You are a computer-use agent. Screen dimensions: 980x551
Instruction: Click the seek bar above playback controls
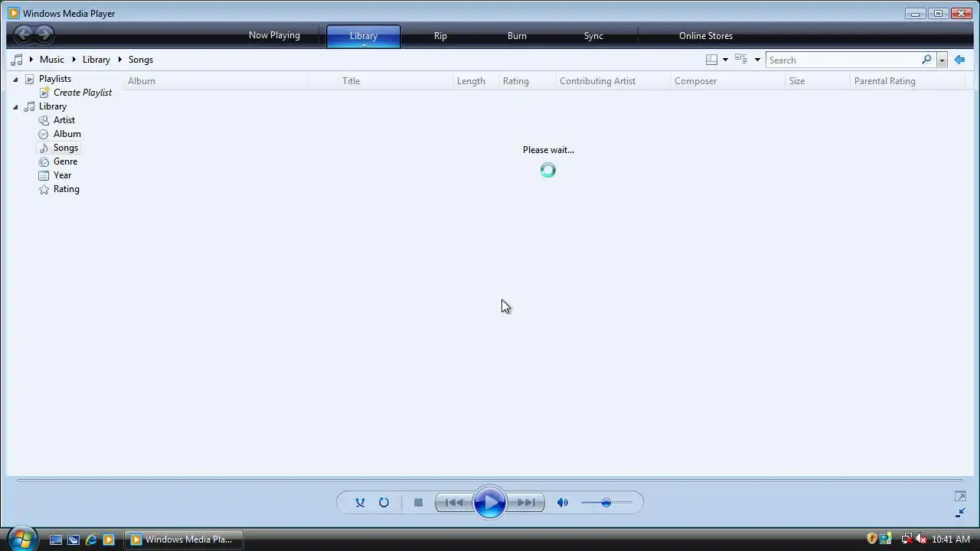490,481
